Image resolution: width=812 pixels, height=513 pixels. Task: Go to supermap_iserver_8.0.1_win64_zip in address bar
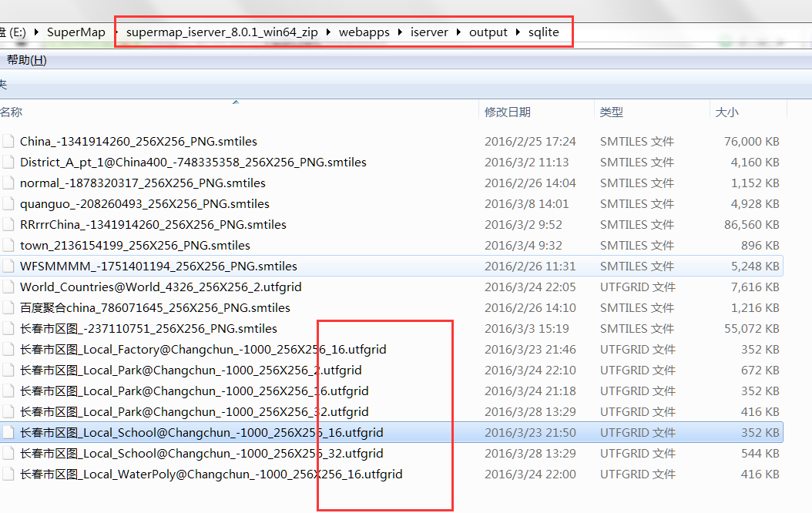coord(222,32)
